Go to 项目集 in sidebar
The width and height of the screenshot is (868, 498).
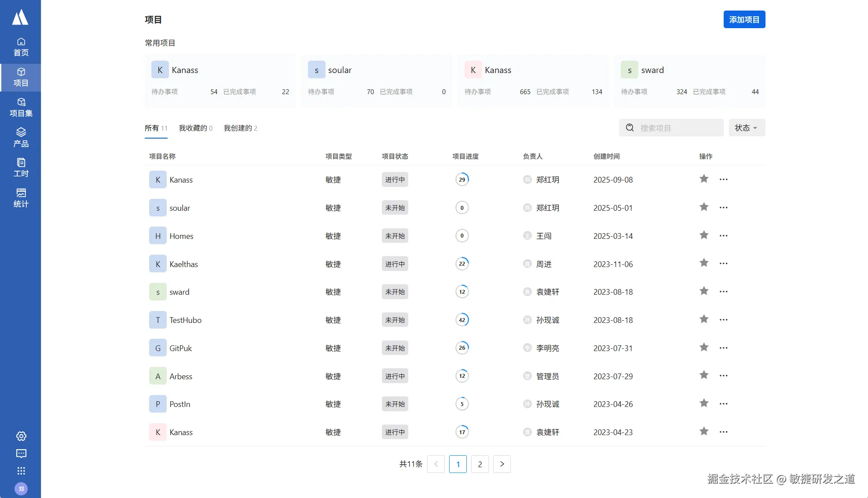click(21, 107)
